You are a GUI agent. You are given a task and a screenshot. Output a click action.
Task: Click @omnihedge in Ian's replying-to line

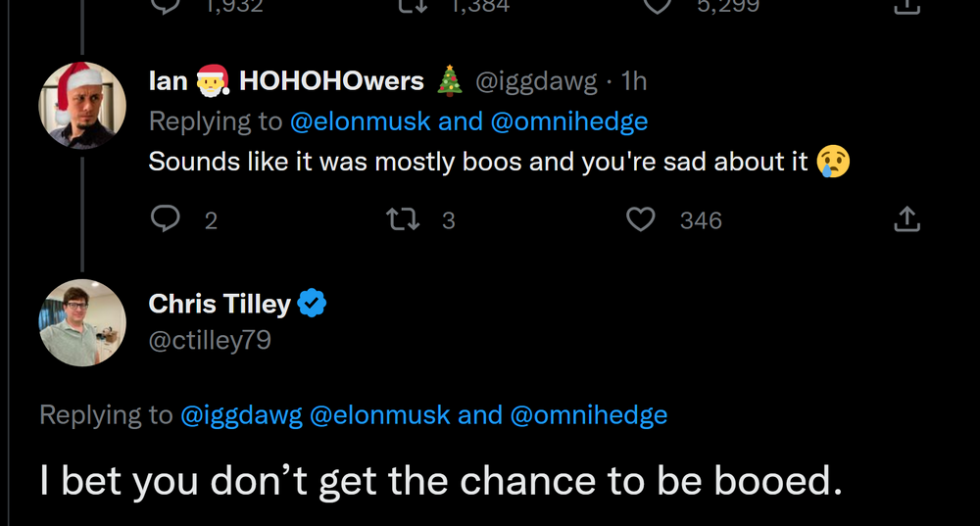[x=568, y=121]
